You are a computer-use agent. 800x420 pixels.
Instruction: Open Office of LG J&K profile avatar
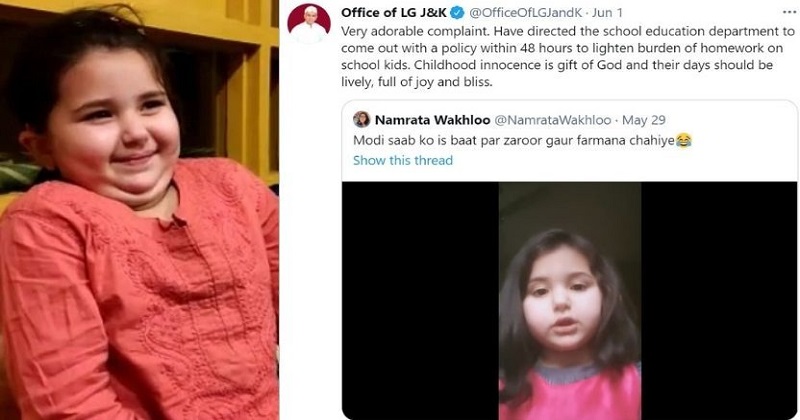pyautogui.click(x=309, y=24)
